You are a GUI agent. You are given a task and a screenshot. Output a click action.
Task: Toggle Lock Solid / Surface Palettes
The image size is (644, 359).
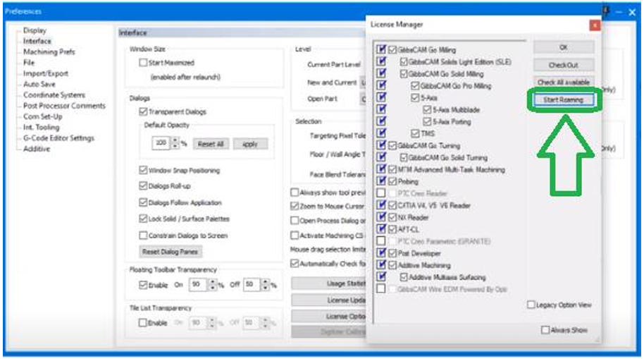[x=143, y=219]
